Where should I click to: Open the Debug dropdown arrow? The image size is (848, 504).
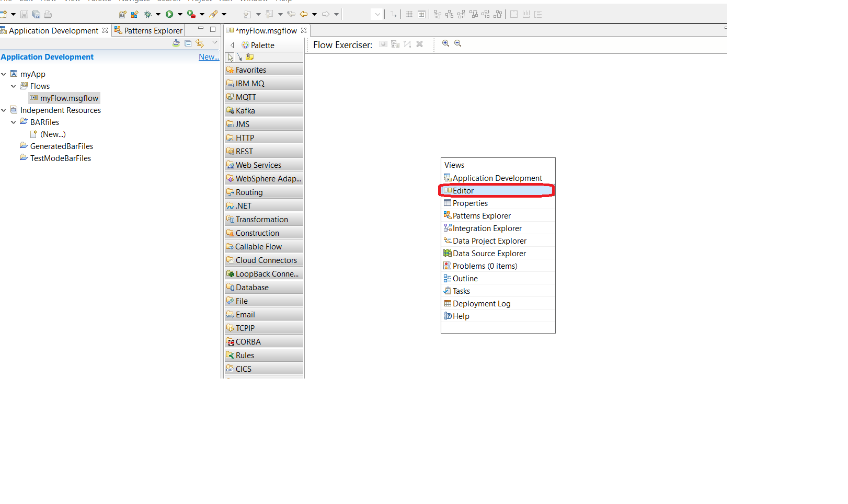click(x=158, y=14)
